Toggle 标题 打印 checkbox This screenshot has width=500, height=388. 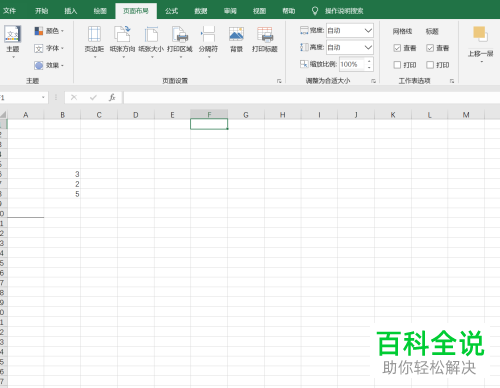[430, 65]
